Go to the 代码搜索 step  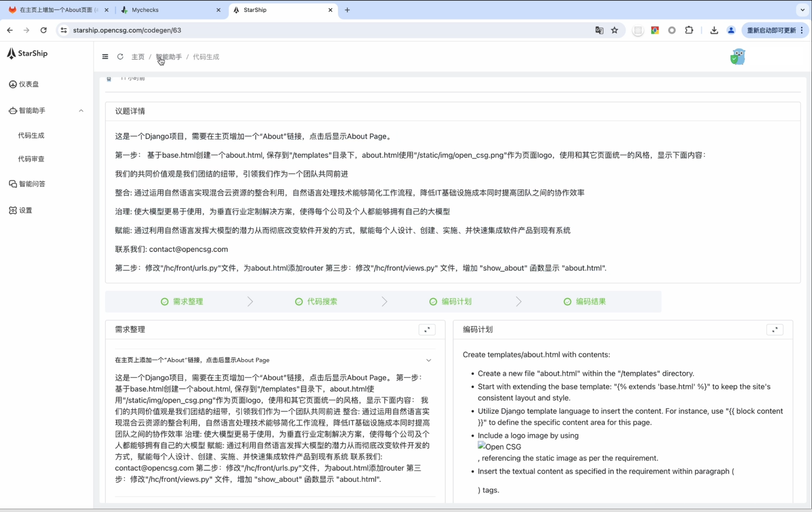point(321,302)
